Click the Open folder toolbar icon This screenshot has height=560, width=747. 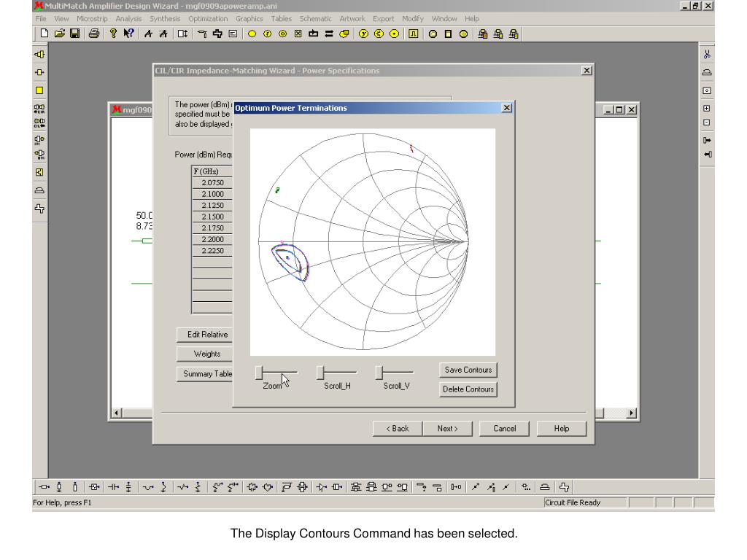click(x=60, y=34)
